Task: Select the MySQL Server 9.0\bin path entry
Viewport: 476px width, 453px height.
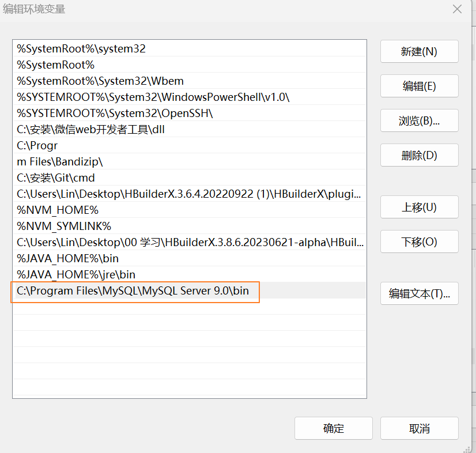Action: coord(133,291)
